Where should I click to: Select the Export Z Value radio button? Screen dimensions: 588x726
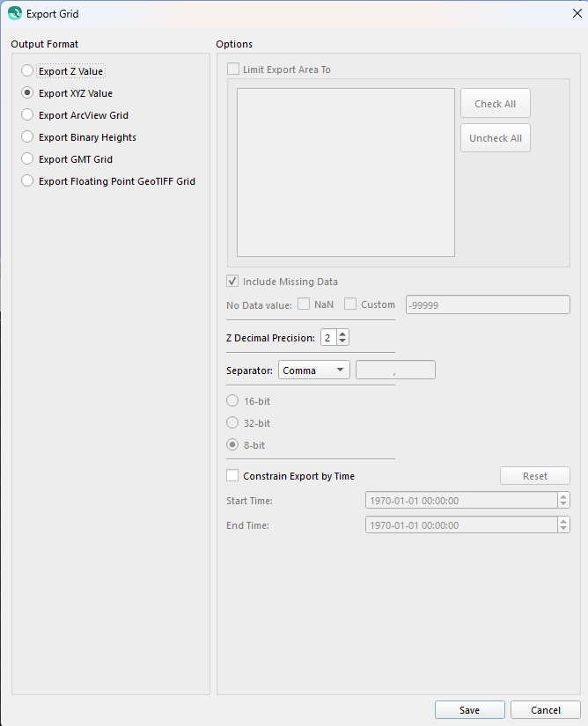tap(27, 71)
